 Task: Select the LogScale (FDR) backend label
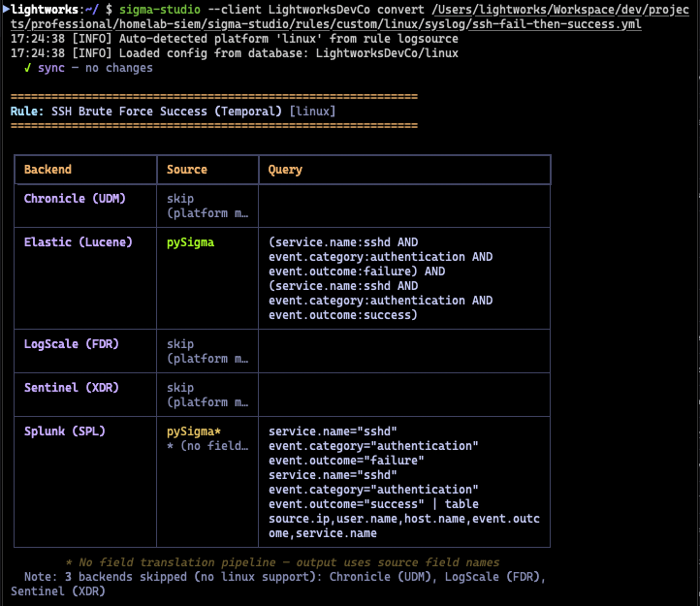[x=71, y=344]
